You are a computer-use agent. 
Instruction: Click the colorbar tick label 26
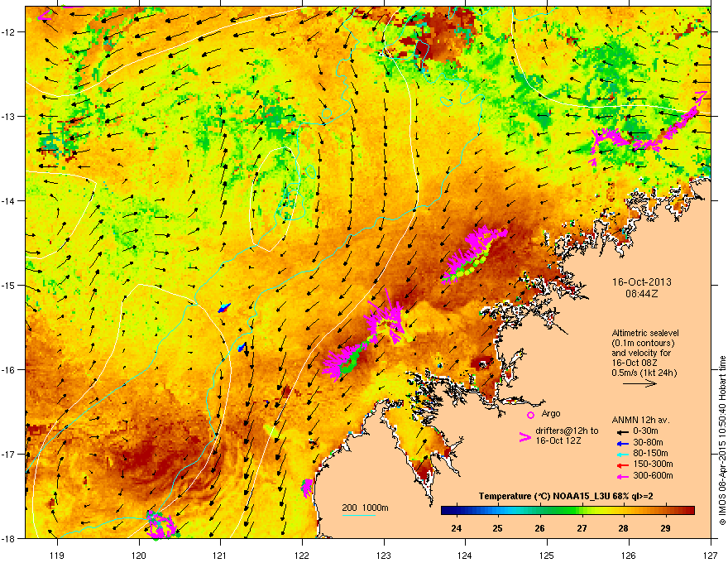[539, 528]
